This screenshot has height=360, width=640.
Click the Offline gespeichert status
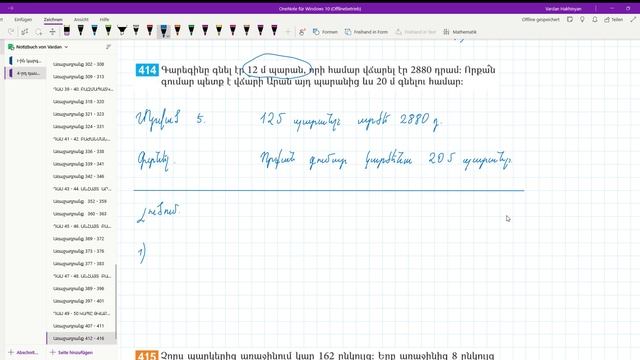click(540, 20)
